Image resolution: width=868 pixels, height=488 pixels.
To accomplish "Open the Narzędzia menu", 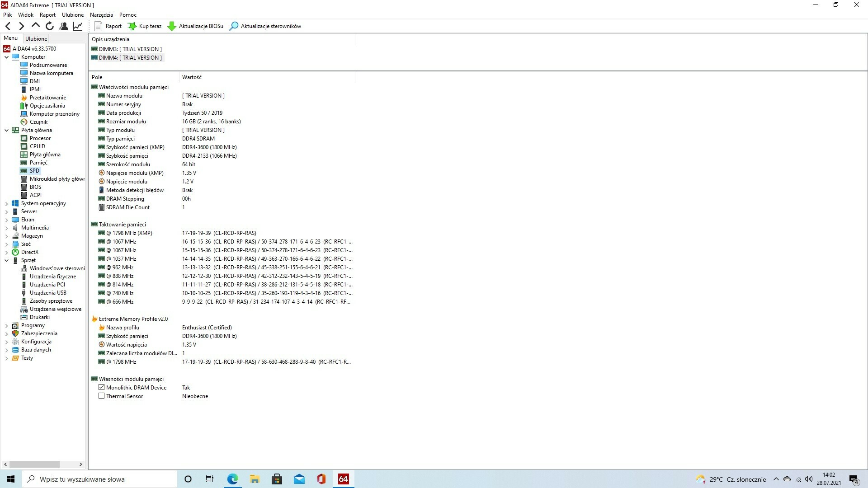I will [101, 15].
